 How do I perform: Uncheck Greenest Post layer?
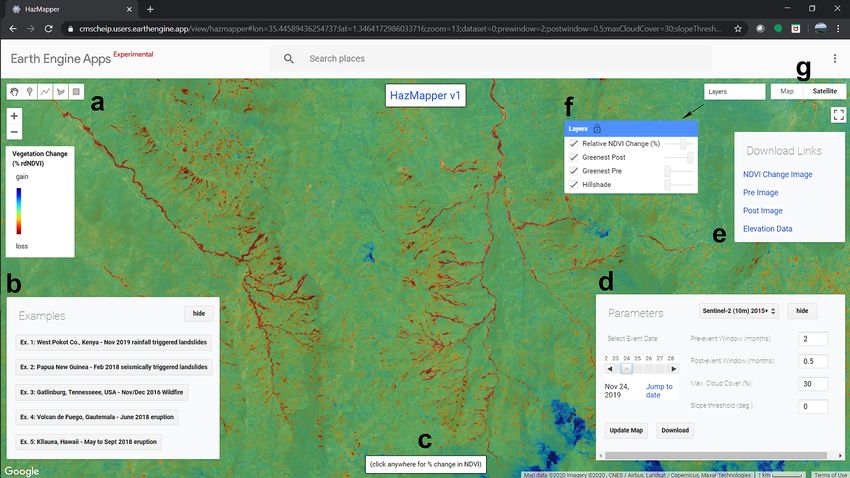(x=574, y=157)
